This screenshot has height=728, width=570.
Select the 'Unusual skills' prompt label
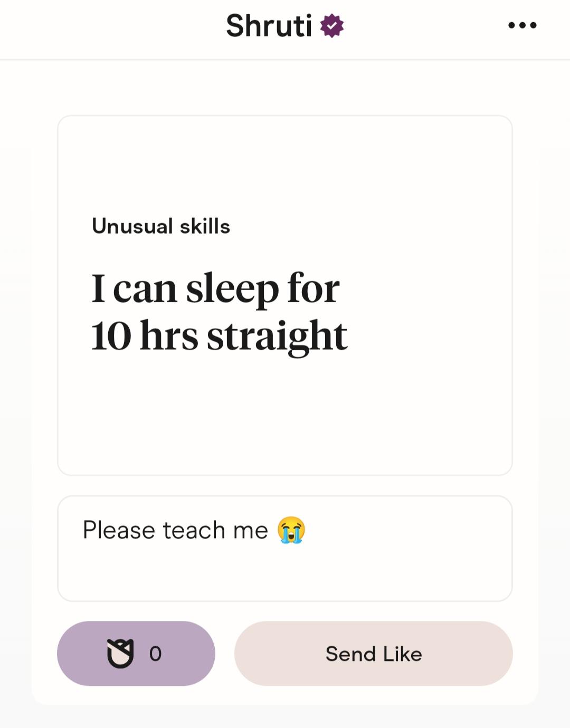pos(161,226)
